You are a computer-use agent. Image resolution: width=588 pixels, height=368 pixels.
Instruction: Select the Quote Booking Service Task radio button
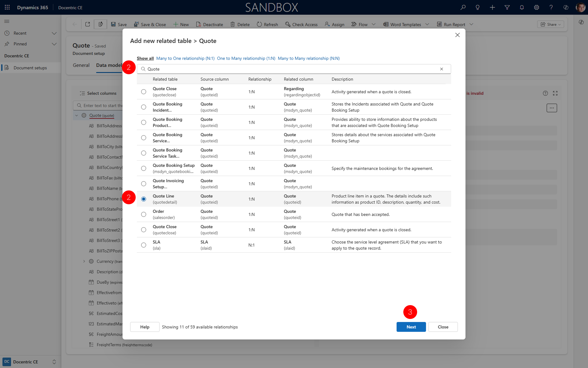144,153
